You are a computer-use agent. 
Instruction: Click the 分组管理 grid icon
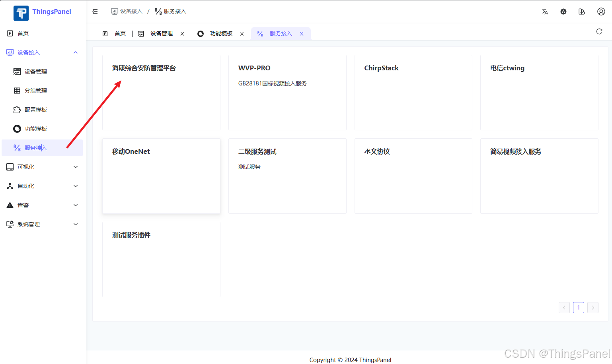(x=17, y=91)
